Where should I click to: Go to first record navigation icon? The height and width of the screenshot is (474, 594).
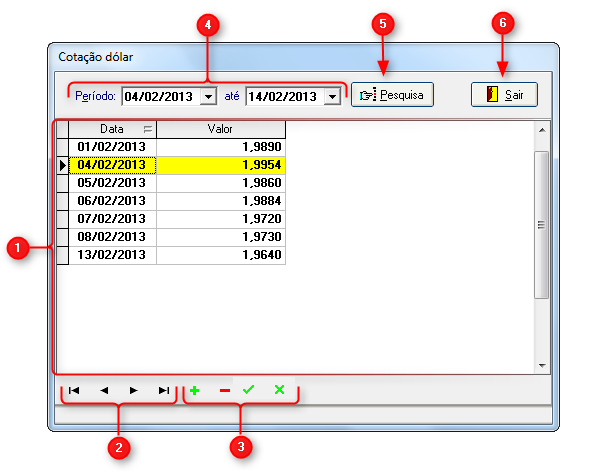(x=74, y=390)
